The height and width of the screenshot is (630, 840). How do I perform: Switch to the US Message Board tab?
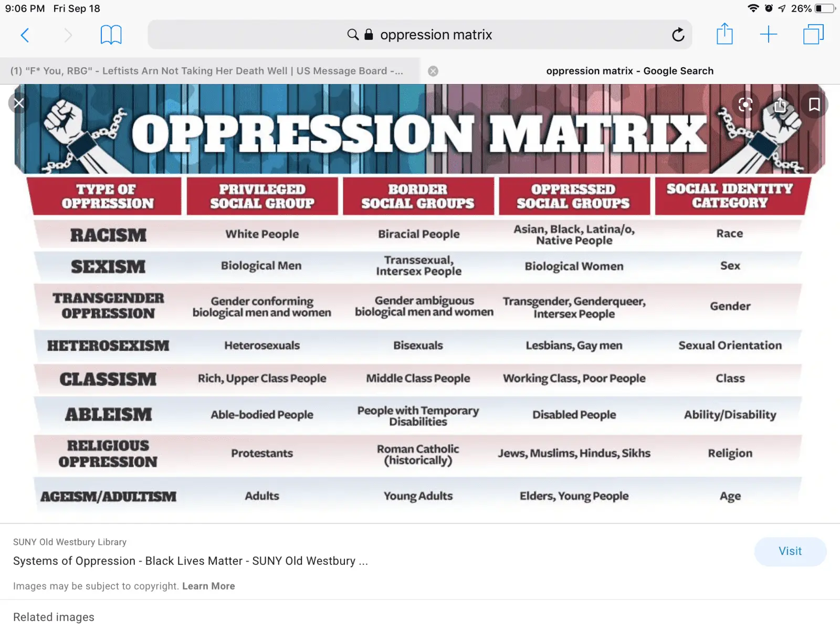[x=210, y=71]
